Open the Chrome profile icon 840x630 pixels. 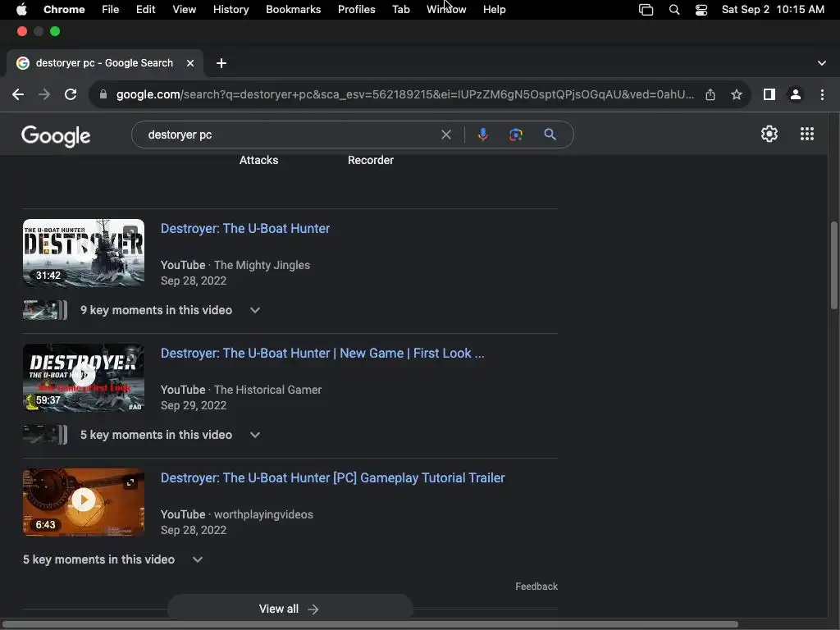(796, 95)
